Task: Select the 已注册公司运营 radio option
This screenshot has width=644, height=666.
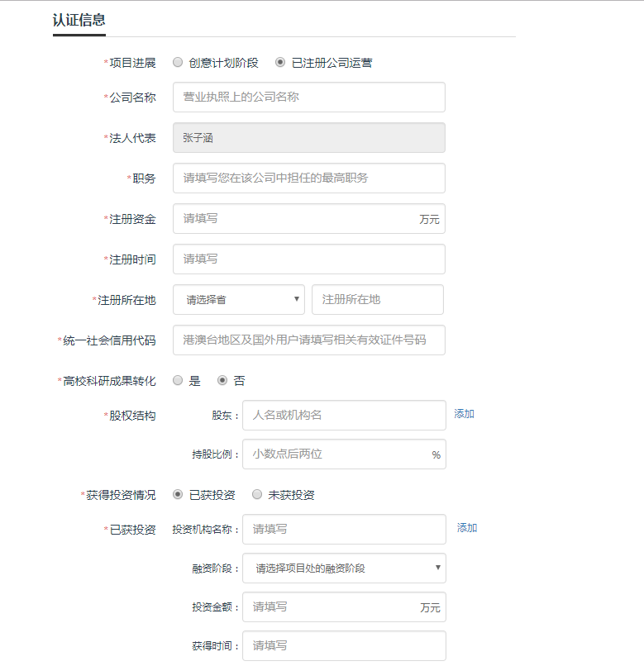Action: coord(280,62)
